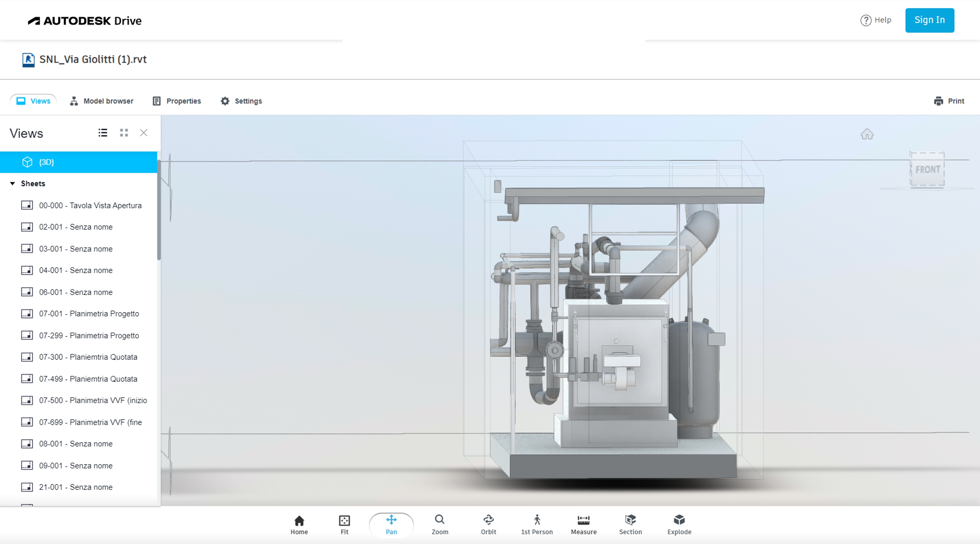Open the Model browser panel
Viewport: 980px width, 551px height.
(x=102, y=101)
